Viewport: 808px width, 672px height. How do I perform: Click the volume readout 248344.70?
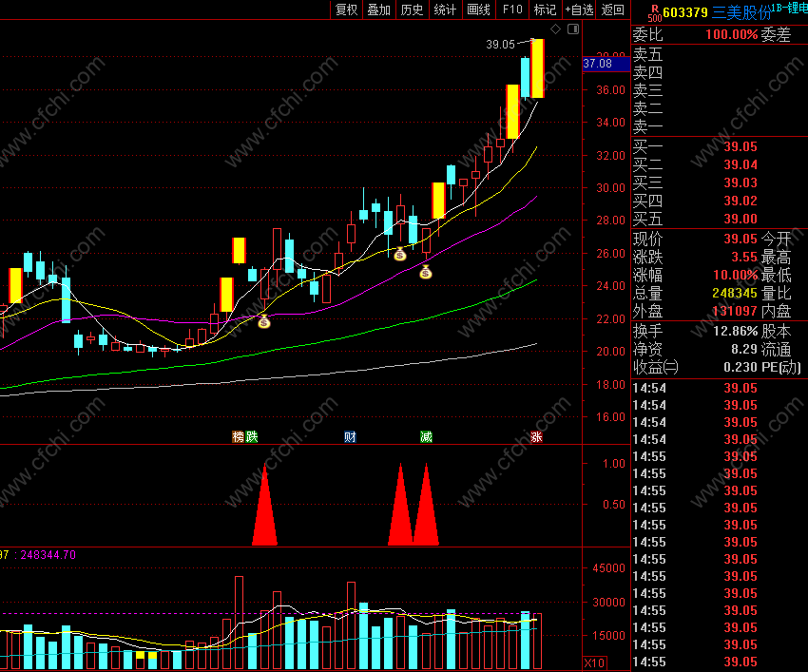[x=48, y=555]
